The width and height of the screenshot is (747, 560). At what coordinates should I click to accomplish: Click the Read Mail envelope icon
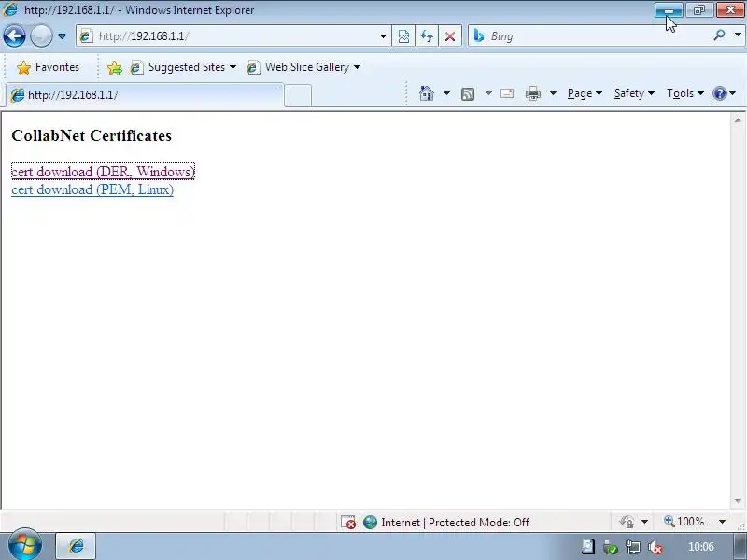[507, 93]
